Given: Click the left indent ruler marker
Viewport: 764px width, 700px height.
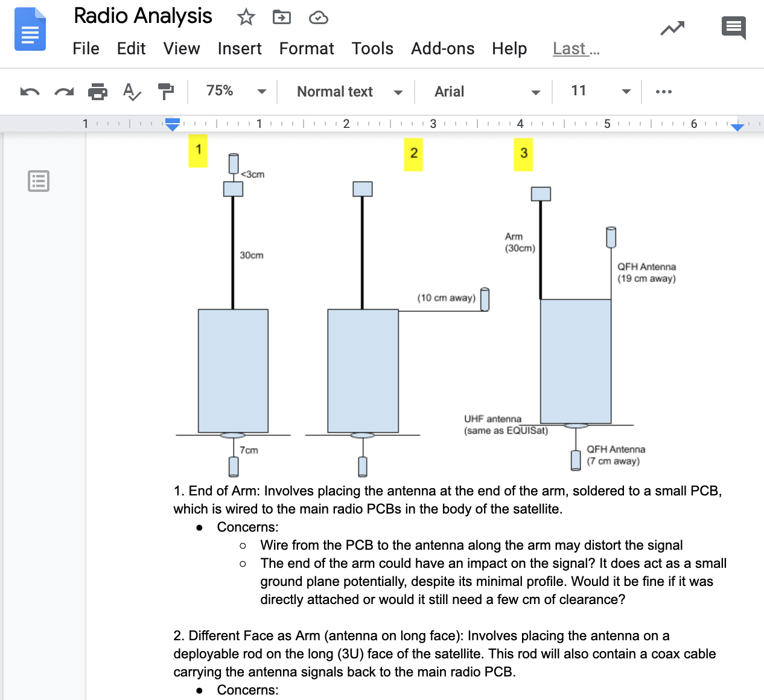Looking at the screenshot, I should (173, 126).
